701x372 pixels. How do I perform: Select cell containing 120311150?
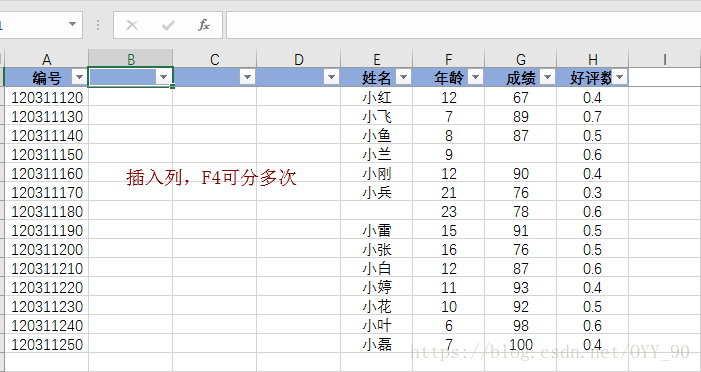(46, 154)
